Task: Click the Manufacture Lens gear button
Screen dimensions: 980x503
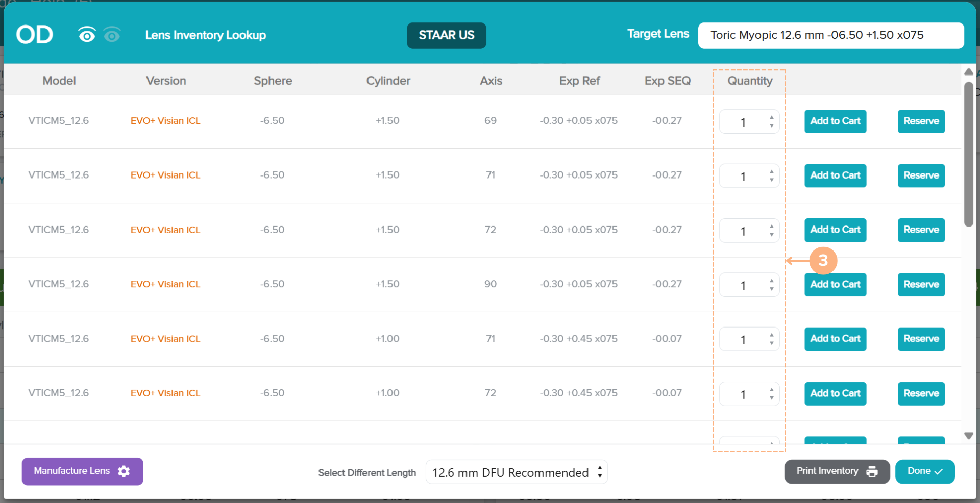Action: [x=82, y=471]
